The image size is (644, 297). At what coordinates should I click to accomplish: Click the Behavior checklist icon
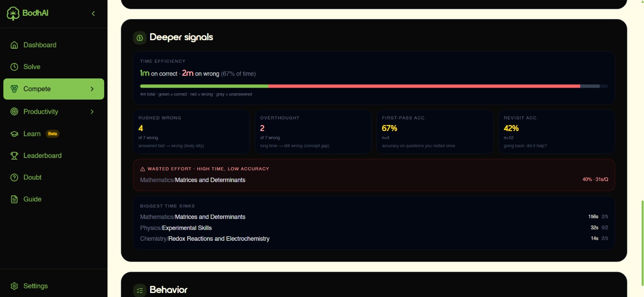pyautogui.click(x=140, y=291)
